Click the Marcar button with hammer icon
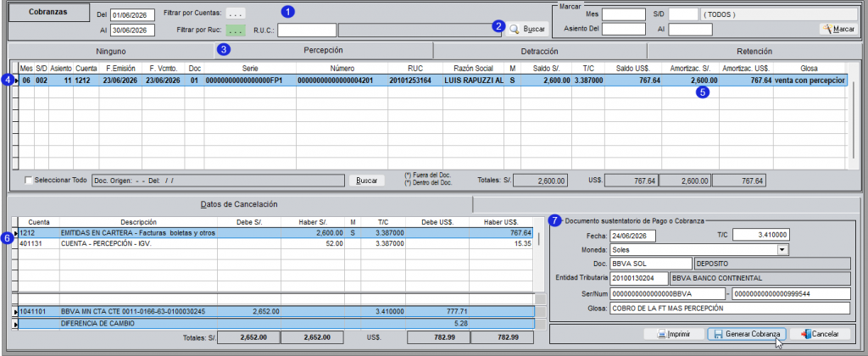Image resolution: width=868 pixels, height=356 pixels. click(x=837, y=29)
